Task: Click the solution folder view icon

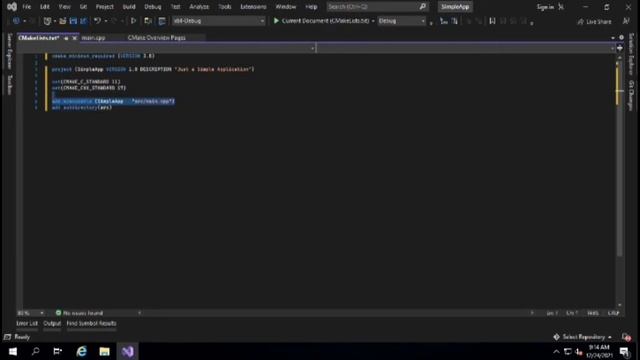Action: click(x=148, y=21)
